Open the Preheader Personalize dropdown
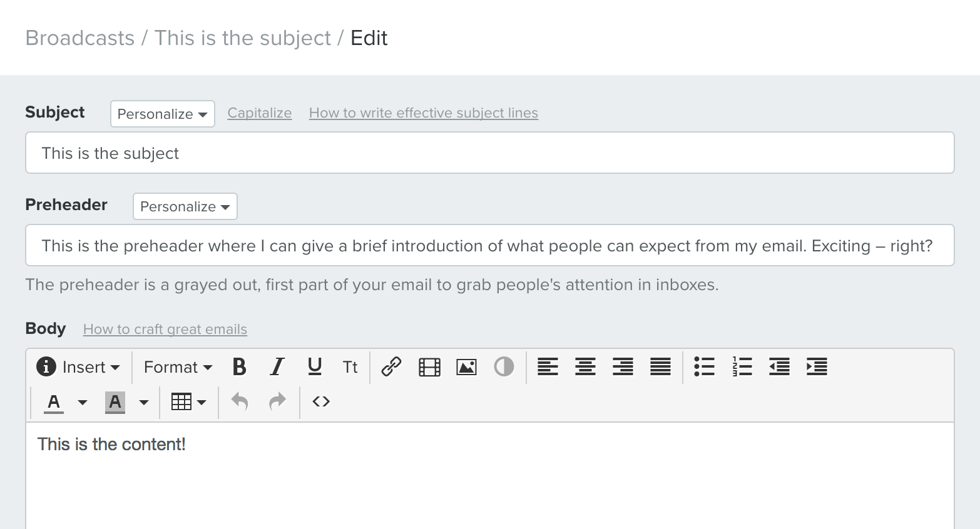 (185, 206)
